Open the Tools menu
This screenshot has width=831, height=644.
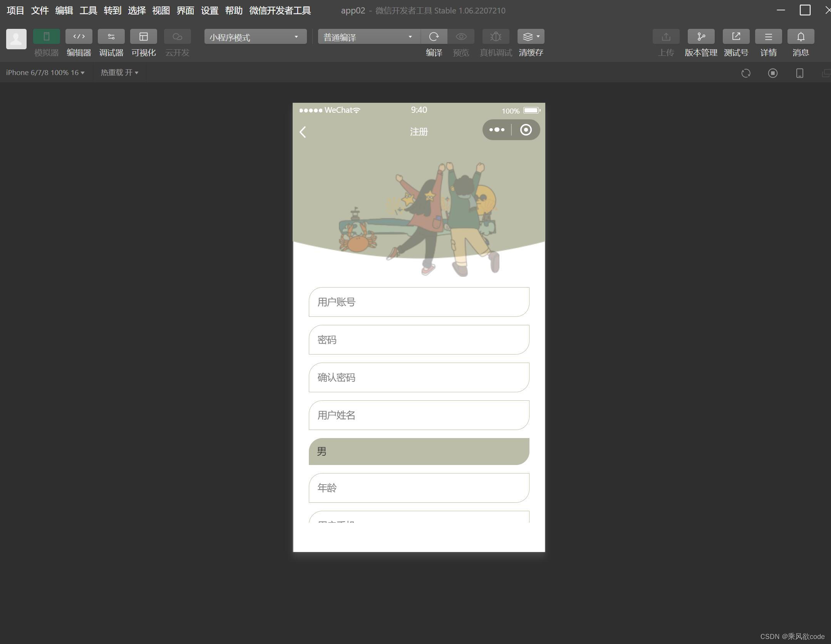click(x=88, y=10)
